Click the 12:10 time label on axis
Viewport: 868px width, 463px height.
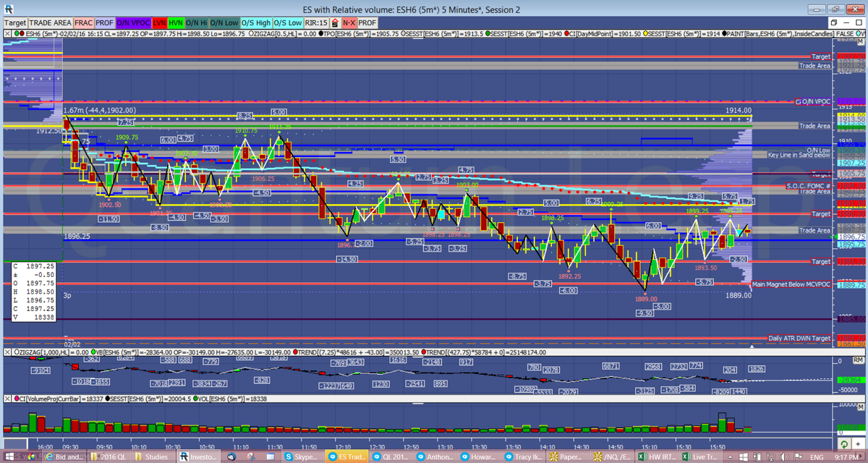pos(343,448)
